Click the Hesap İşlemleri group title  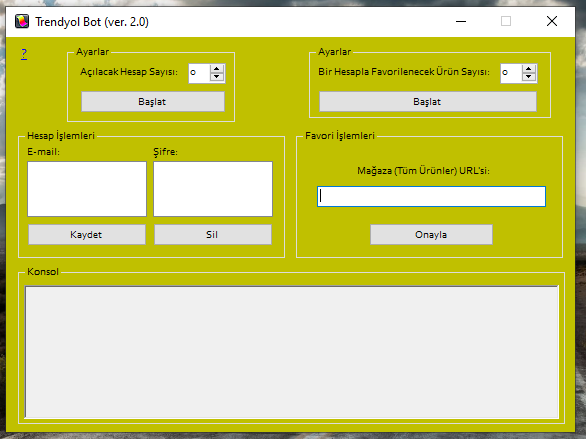(61, 136)
